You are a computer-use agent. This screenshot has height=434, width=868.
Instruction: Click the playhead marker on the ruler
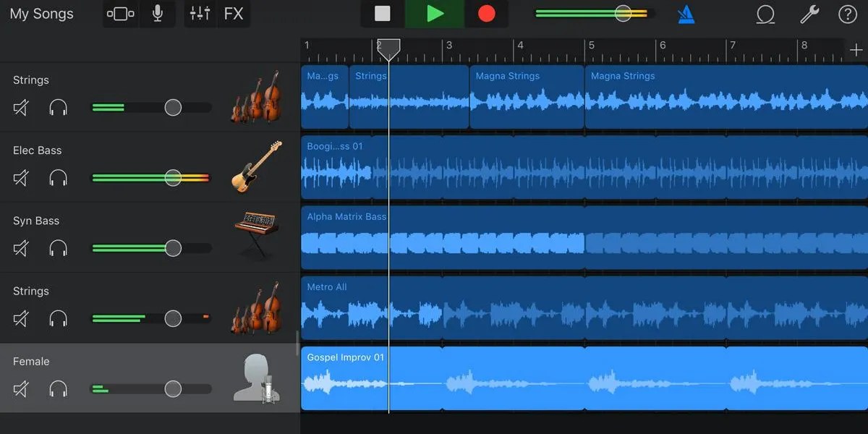coord(388,50)
